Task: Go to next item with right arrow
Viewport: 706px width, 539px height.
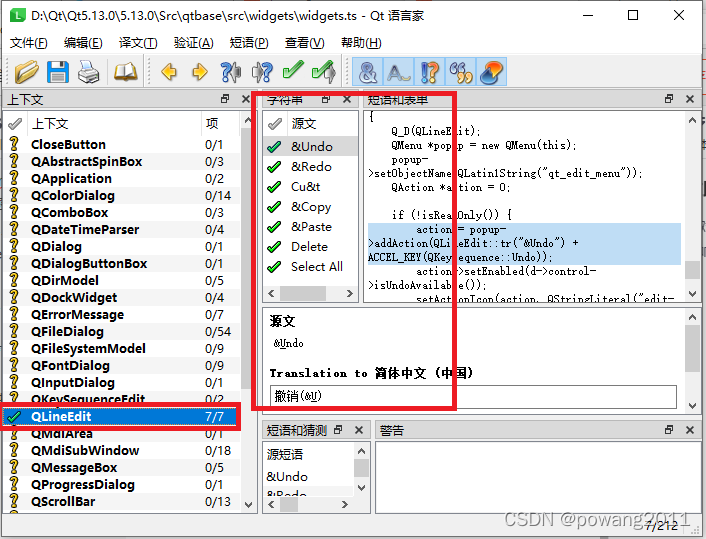Action: click(199, 72)
